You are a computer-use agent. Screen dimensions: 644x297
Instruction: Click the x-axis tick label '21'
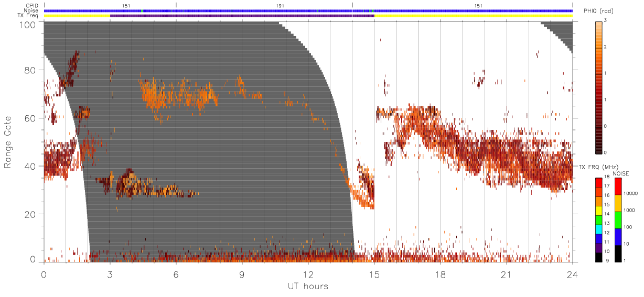[x=506, y=274]
